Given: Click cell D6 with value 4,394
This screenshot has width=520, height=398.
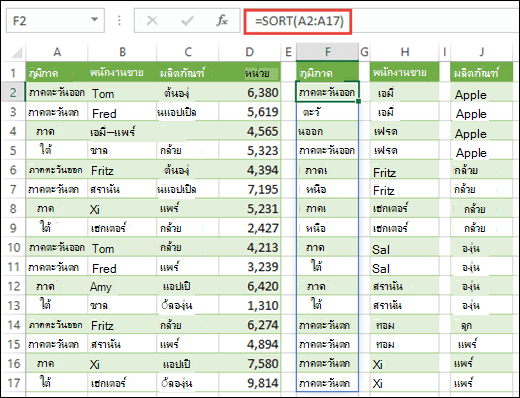Looking at the screenshot, I should (x=249, y=170).
